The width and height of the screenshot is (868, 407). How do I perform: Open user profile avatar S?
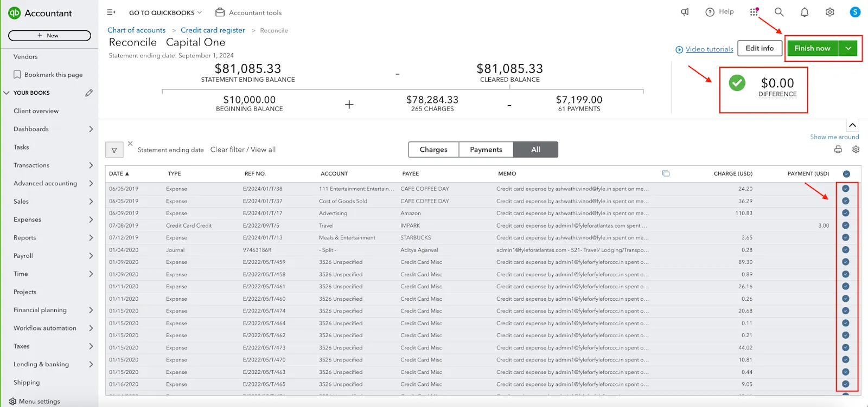pyautogui.click(x=855, y=12)
